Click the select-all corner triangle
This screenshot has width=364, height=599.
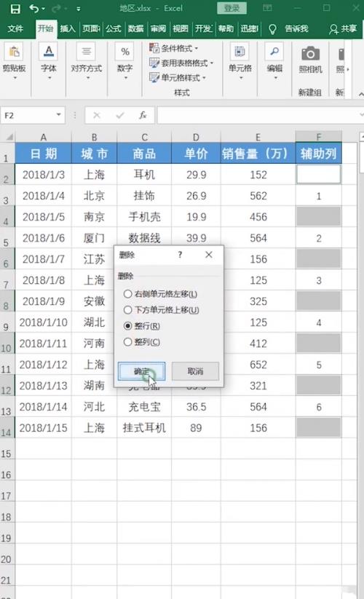tap(9, 137)
